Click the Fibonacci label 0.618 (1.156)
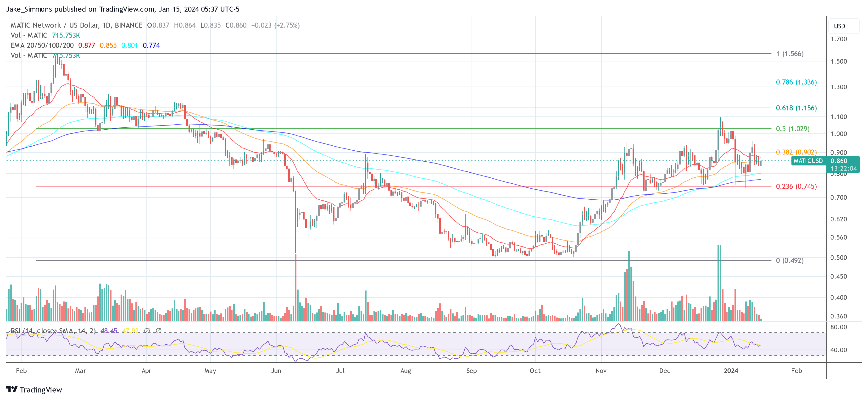Viewport: 868px width, 400px height. pos(796,108)
